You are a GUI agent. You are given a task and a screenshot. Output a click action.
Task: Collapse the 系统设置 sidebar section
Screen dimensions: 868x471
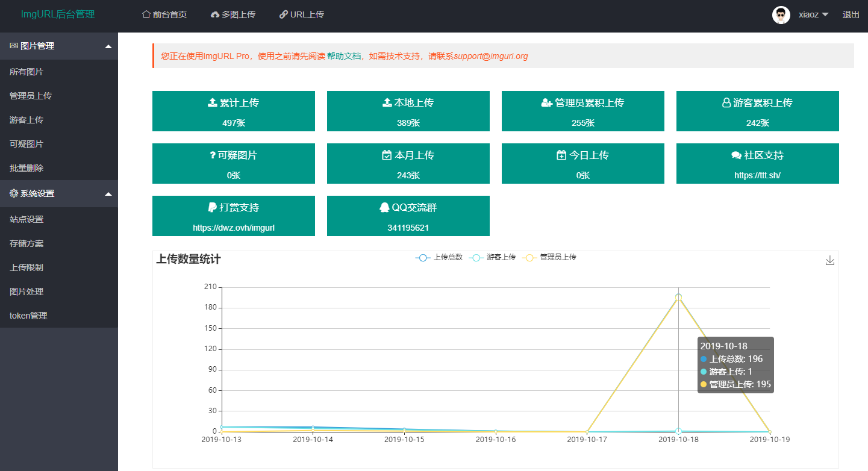pos(108,194)
